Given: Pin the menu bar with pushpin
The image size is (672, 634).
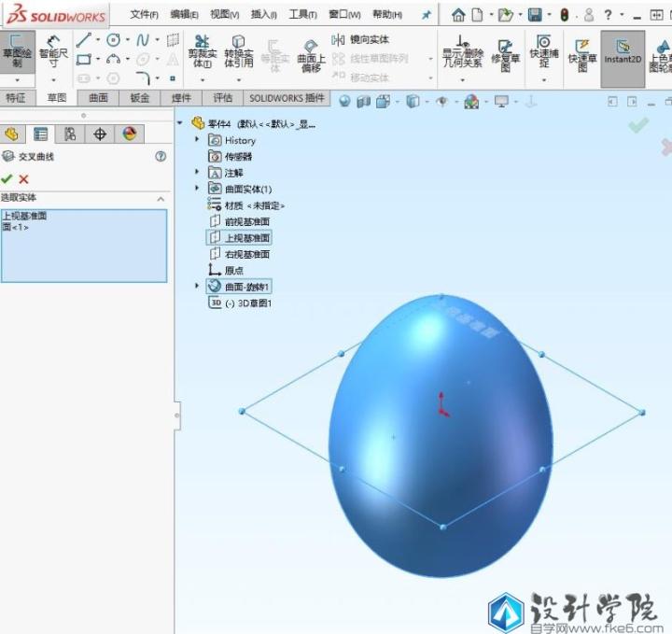Looking at the screenshot, I should [426, 15].
